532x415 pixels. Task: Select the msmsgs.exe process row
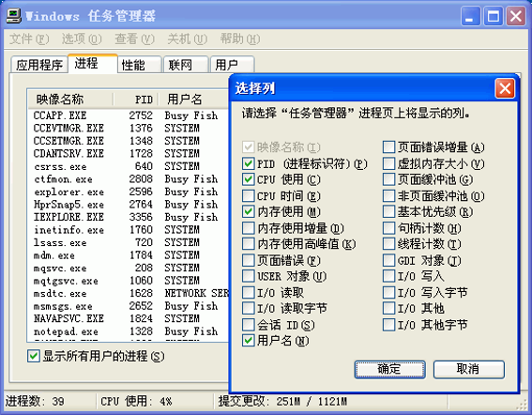[x=129, y=306]
